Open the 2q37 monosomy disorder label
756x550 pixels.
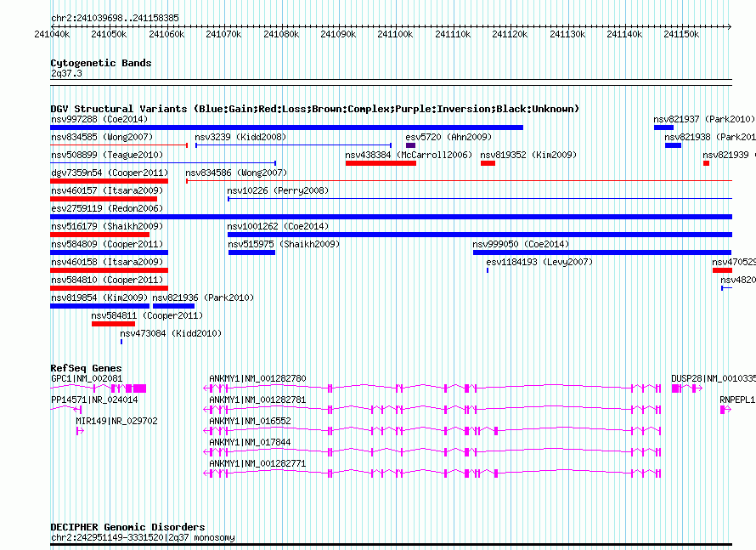tap(143, 537)
